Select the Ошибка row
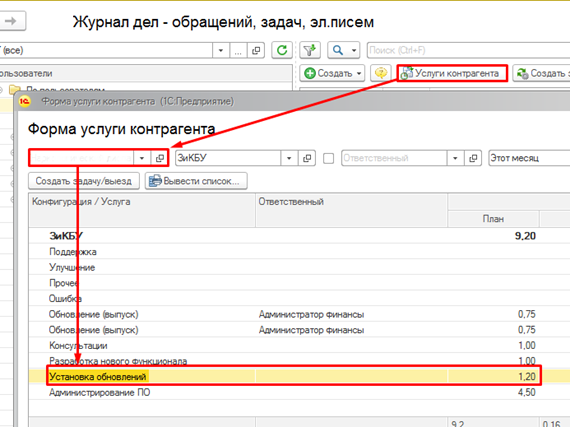The image size is (570, 427). tap(299, 298)
